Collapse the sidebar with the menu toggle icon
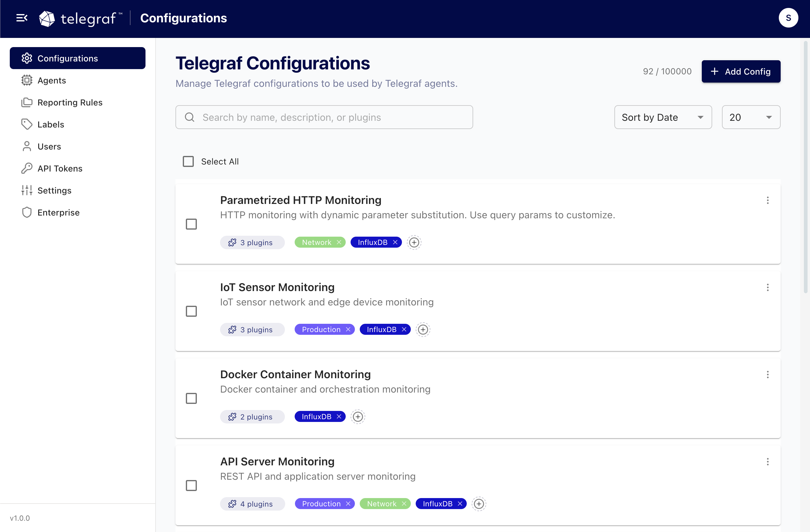This screenshot has width=810, height=532. (x=22, y=18)
